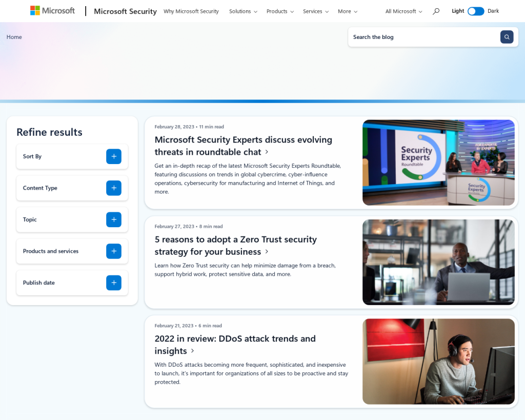
Task: Click Security Experts Roundtable thumbnail image
Action: [x=438, y=163]
